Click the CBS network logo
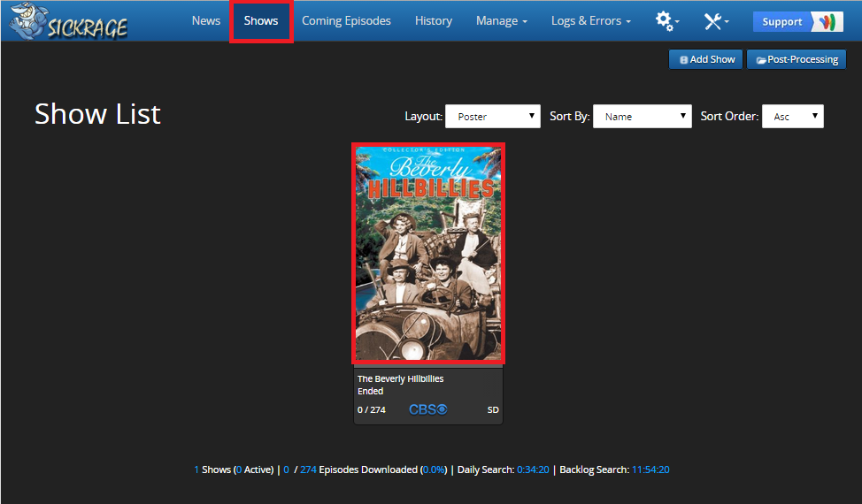The image size is (862, 504). pos(428,409)
